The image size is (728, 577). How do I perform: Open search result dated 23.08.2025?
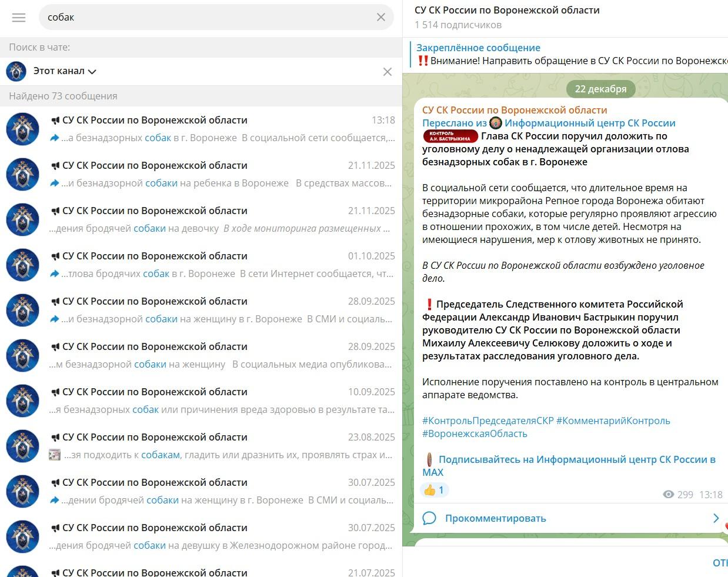point(201,446)
